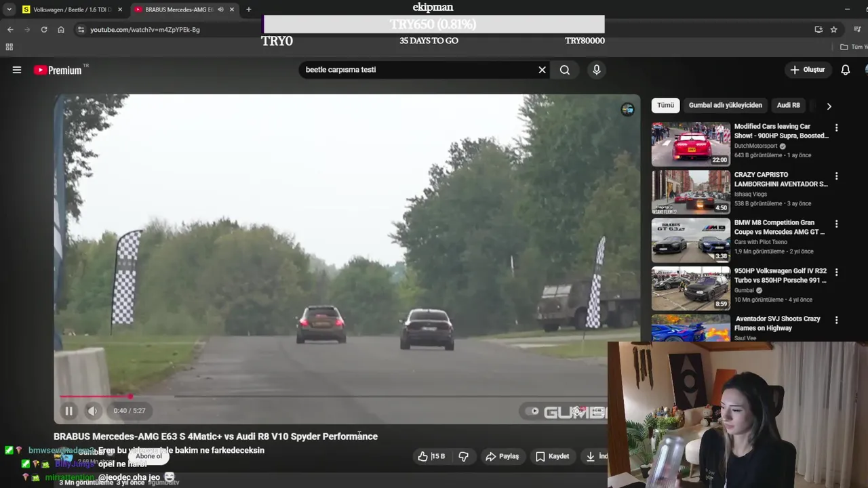Subscribe with Abone ol button
The height and width of the screenshot is (488, 868).
click(149, 456)
